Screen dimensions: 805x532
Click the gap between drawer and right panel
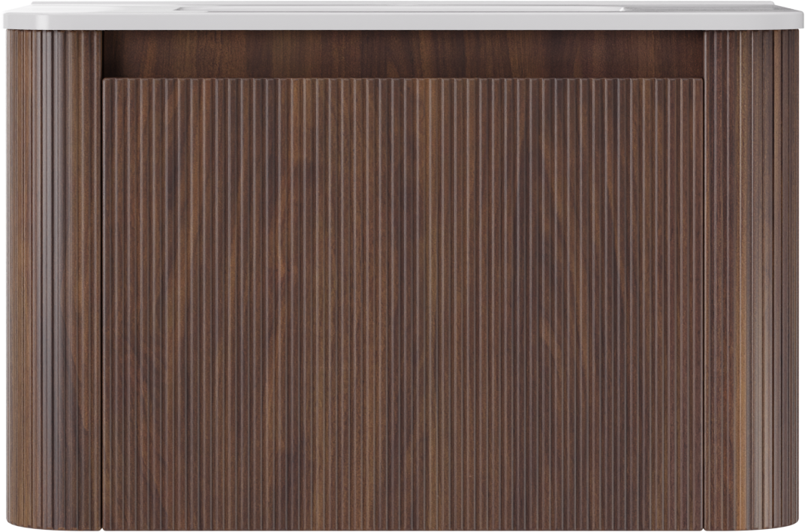pyautogui.click(x=704, y=300)
